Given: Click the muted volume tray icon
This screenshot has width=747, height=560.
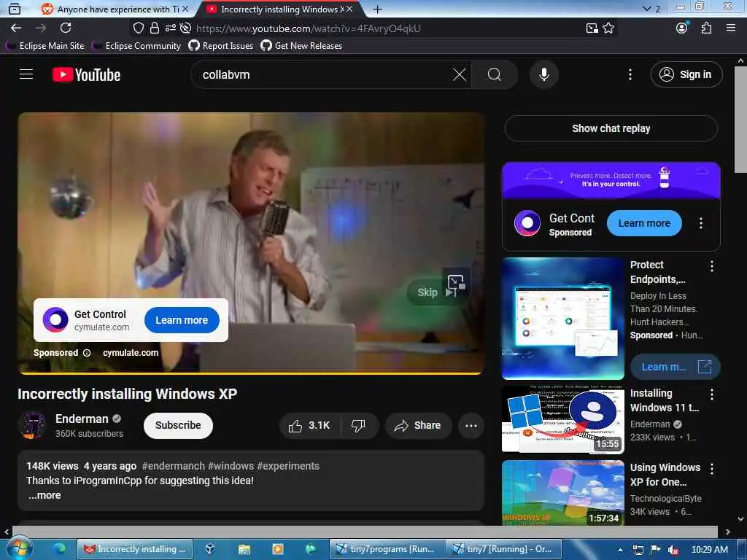Looking at the screenshot, I should (673, 550).
